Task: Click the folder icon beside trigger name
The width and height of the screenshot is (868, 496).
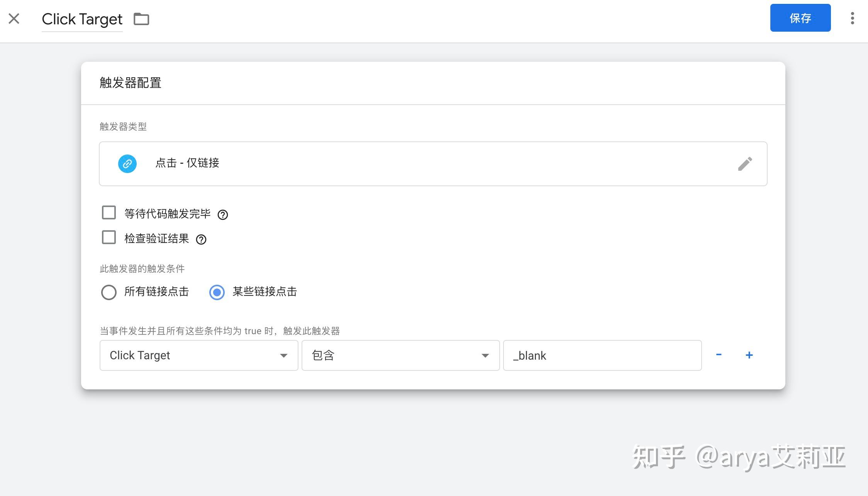Action: [x=141, y=19]
